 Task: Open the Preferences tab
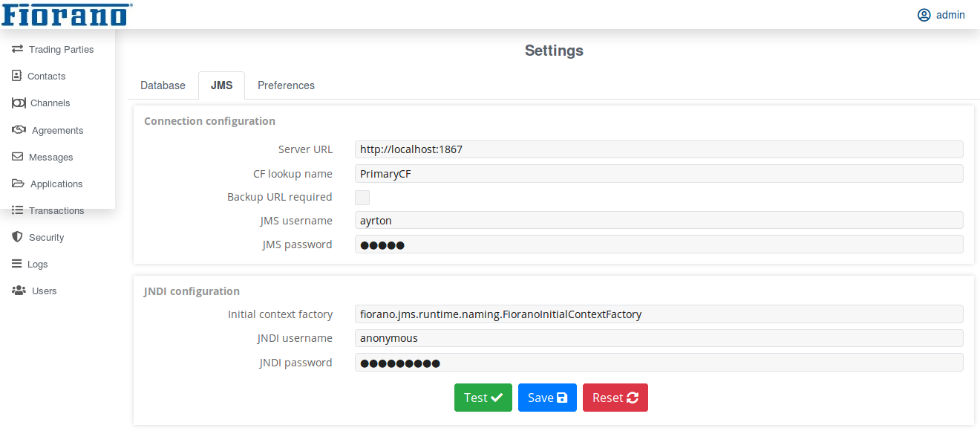[286, 85]
